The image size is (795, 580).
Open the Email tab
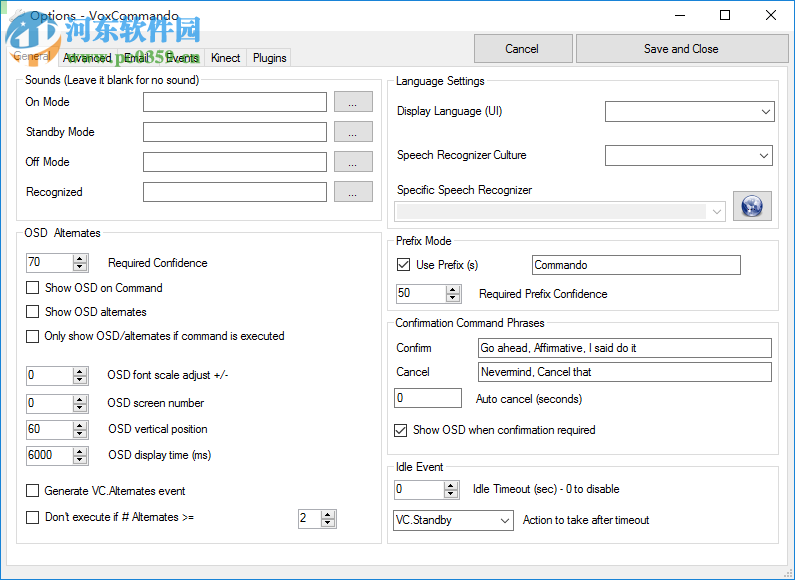[x=136, y=58]
